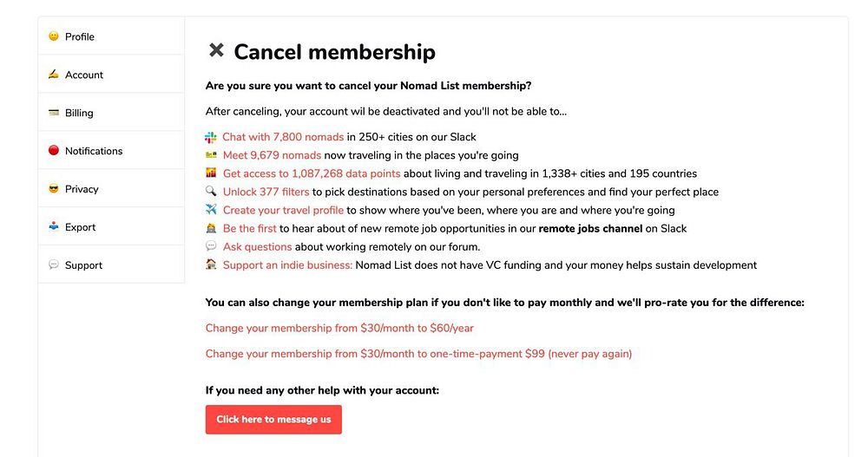Click the smiley face icon beside Profile

[54, 36]
